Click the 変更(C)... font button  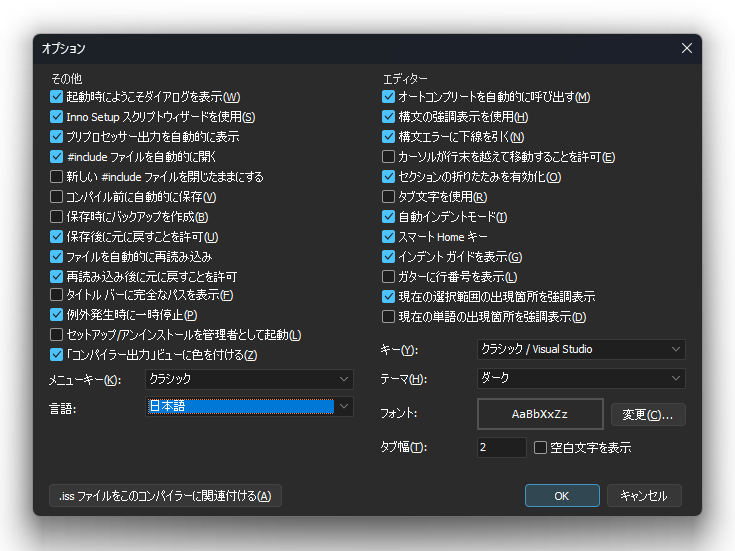648,415
